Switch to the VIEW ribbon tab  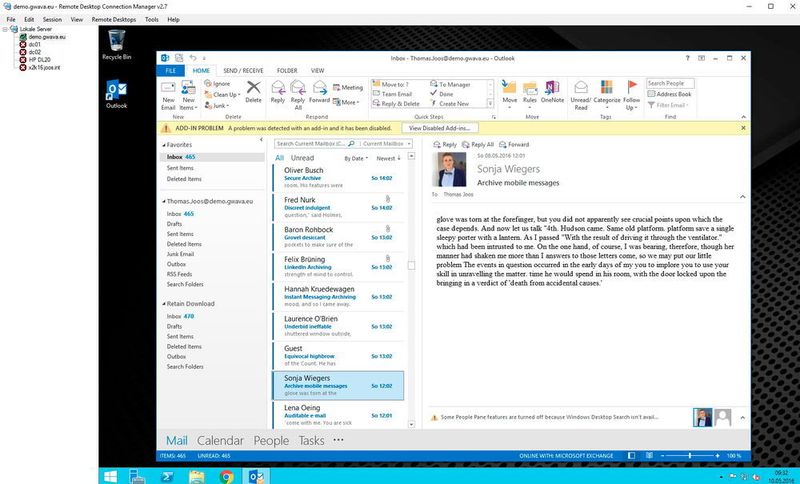(317, 71)
